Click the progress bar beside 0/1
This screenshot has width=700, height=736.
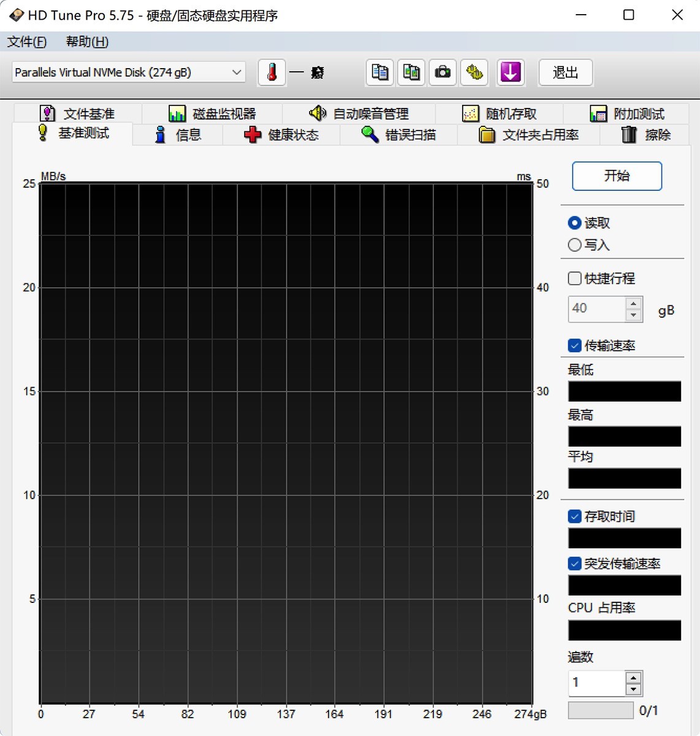click(x=601, y=710)
